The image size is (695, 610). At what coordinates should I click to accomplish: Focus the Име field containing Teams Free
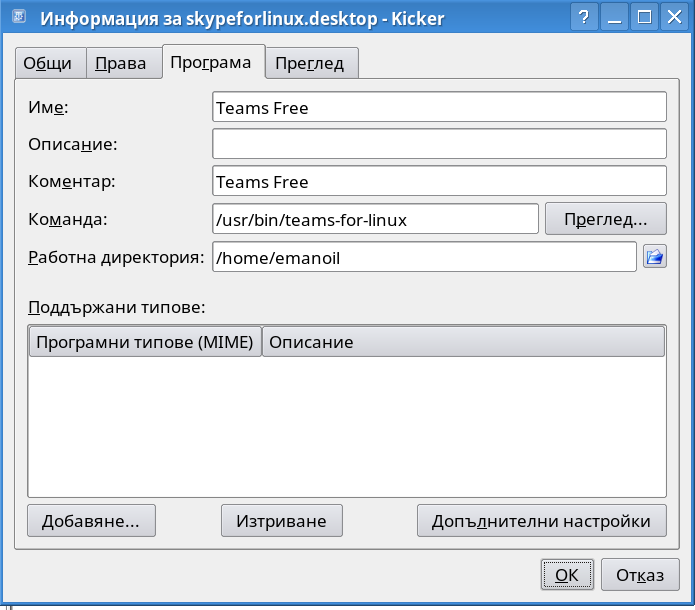tap(439, 107)
